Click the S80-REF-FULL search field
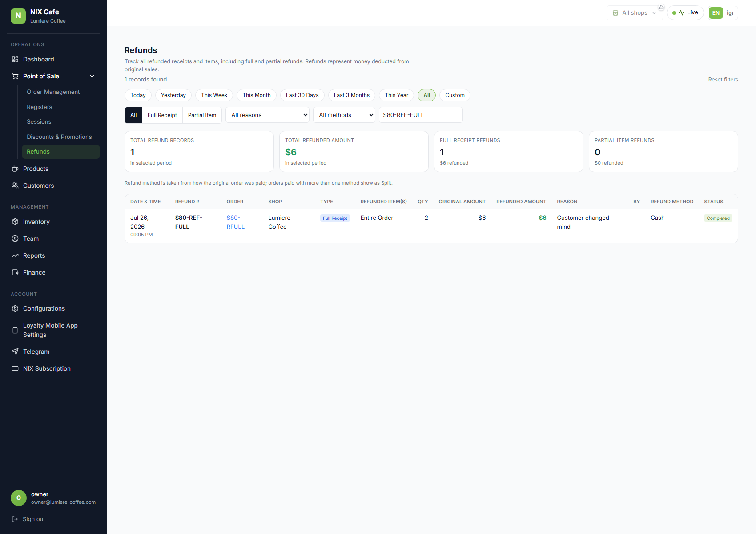The image size is (756, 534). (x=421, y=115)
